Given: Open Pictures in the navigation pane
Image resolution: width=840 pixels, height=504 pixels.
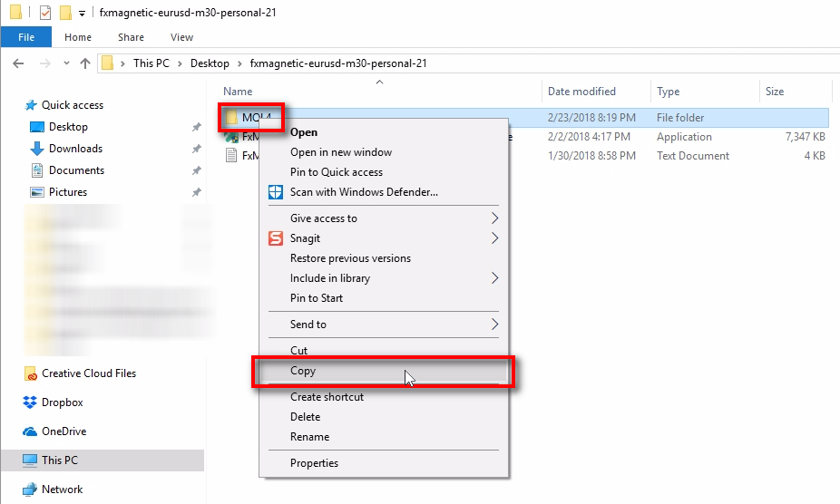Looking at the screenshot, I should [x=68, y=192].
